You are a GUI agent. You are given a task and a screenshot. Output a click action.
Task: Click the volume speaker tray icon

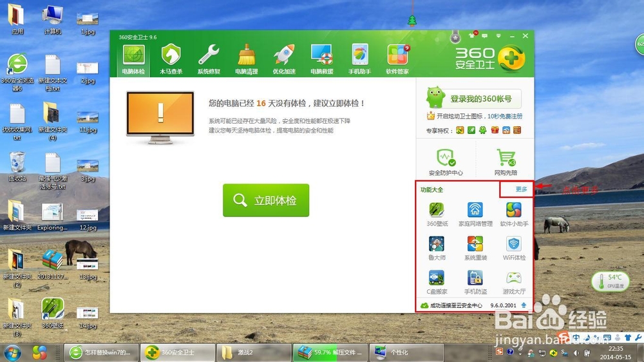tap(576, 353)
